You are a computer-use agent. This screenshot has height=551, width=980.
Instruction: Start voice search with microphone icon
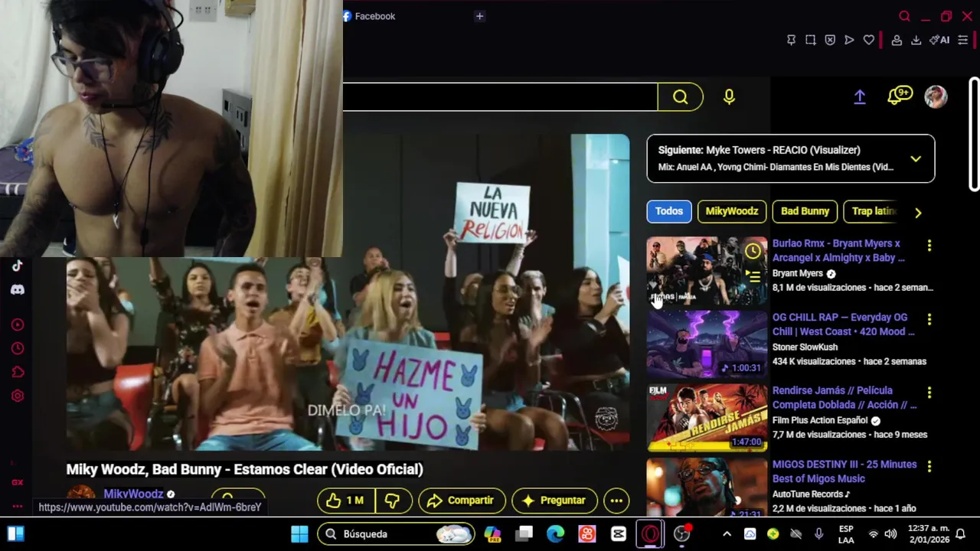click(729, 97)
